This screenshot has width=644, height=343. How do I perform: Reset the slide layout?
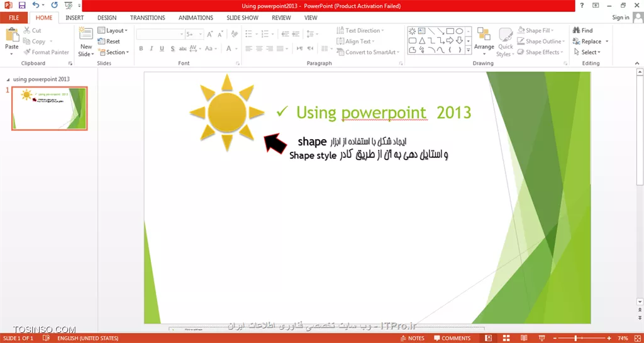[x=109, y=42]
